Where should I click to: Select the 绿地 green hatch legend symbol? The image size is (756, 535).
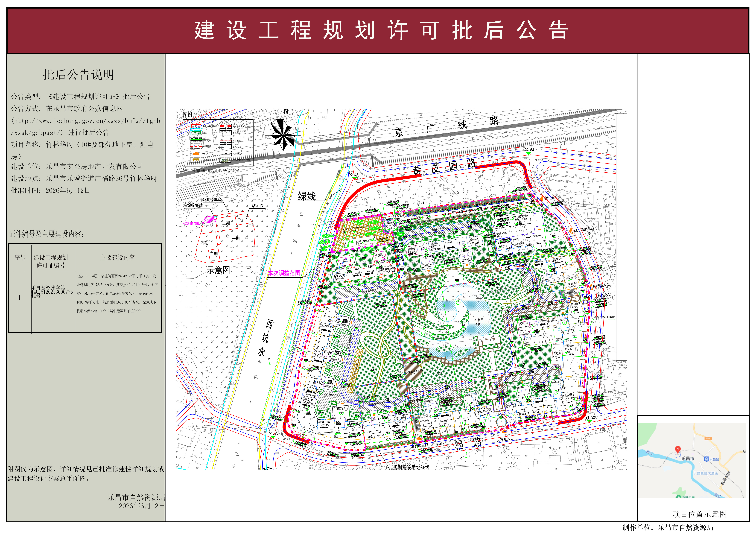point(196,133)
